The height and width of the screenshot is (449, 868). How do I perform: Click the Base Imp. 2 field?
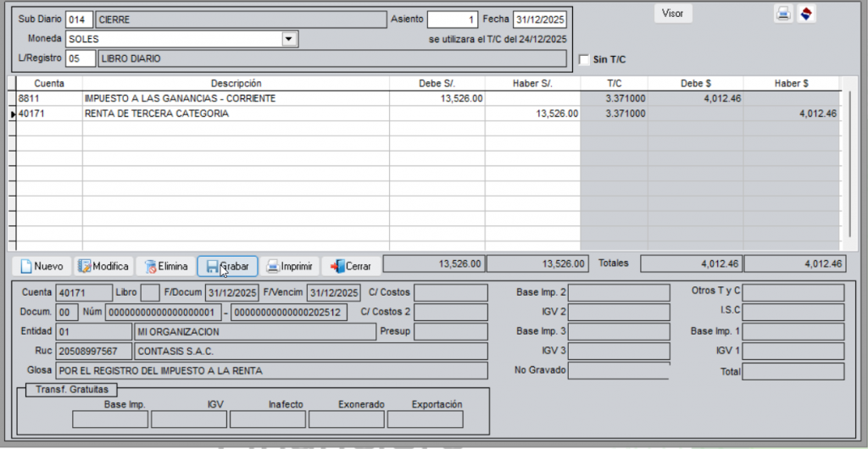(619, 292)
